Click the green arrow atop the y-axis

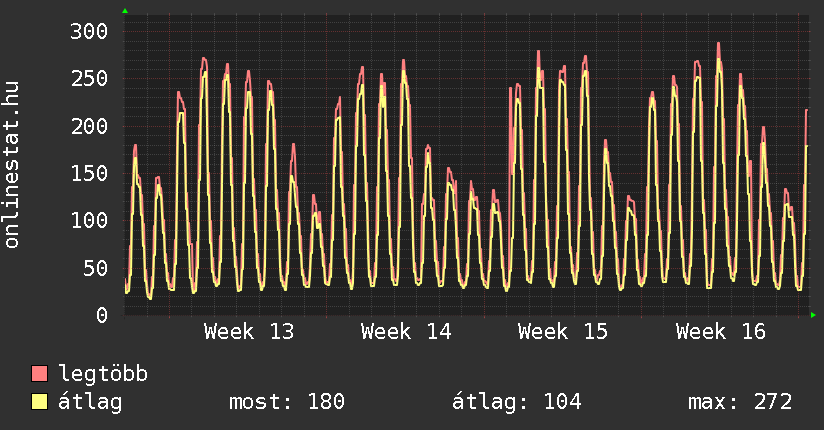click(125, 11)
